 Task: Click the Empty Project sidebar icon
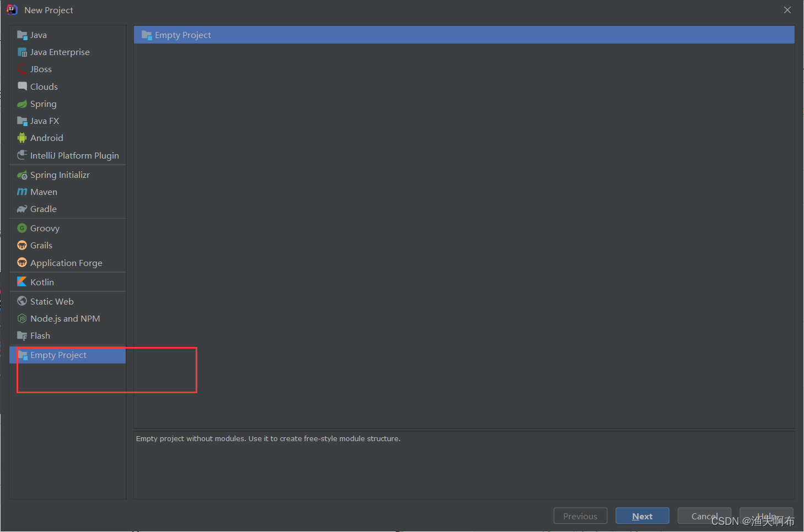tap(23, 355)
